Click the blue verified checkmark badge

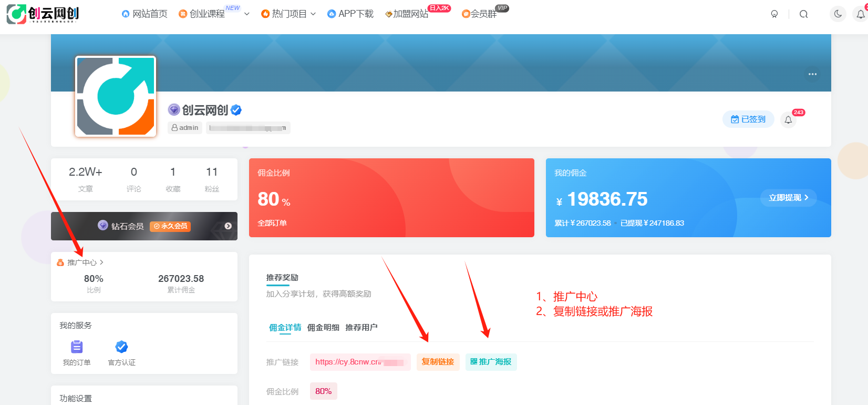[236, 110]
